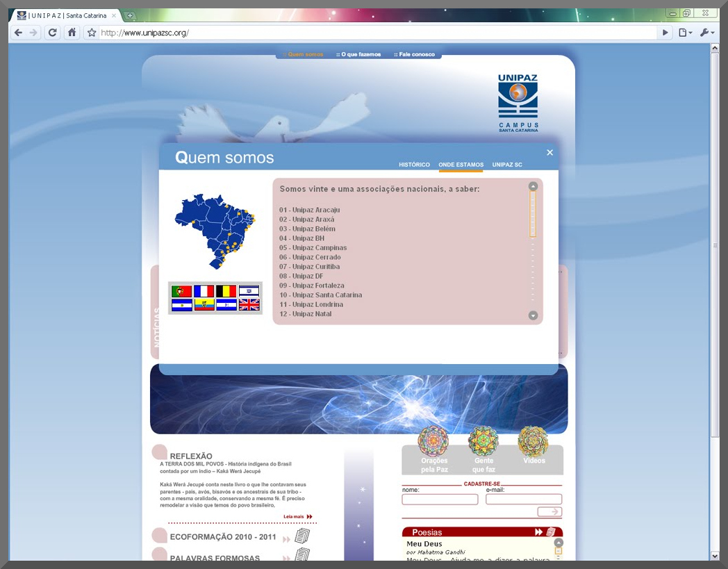Image resolution: width=728 pixels, height=569 pixels.
Task: Go back with the browser back arrow
Action: pyautogui.click(x=18, y=33)
